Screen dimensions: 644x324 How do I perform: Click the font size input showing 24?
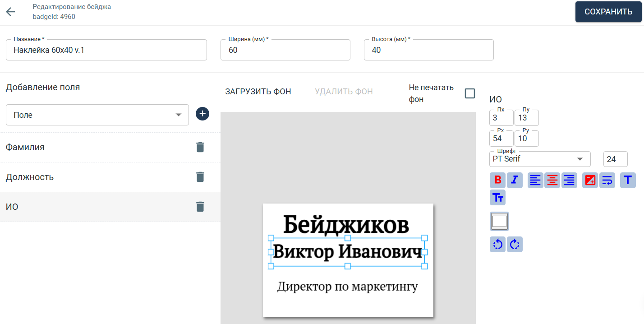[615, 159]
